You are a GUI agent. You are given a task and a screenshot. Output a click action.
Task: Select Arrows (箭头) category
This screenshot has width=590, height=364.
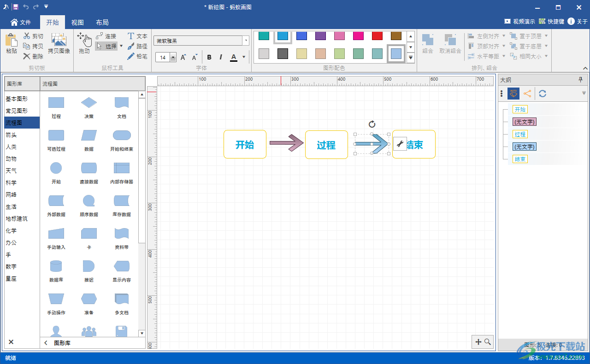tap(22, 135)
